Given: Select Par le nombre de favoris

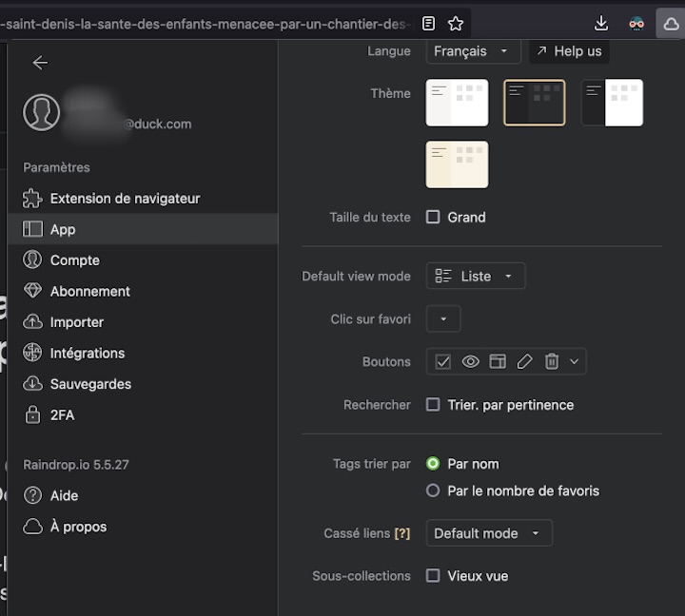Looking at the screenshot, I should 433,491.
